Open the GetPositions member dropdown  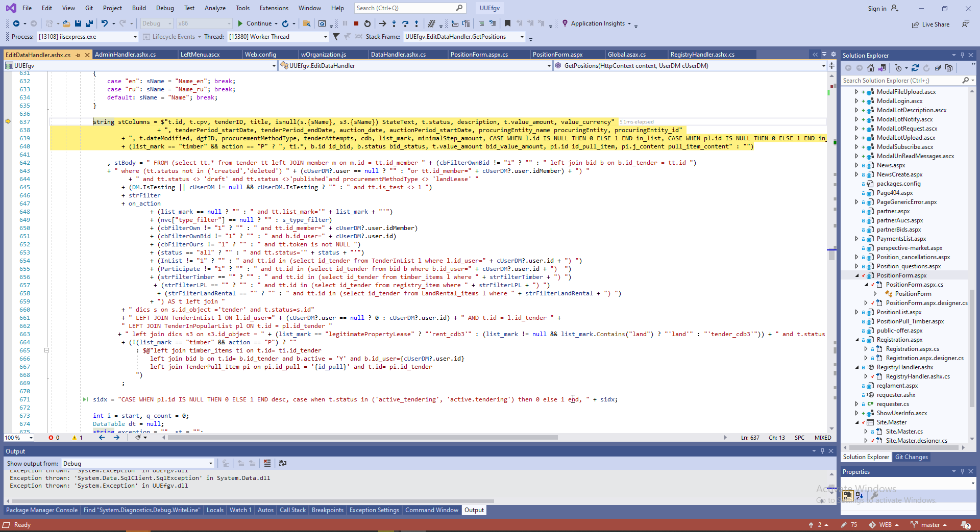point(690,66)
